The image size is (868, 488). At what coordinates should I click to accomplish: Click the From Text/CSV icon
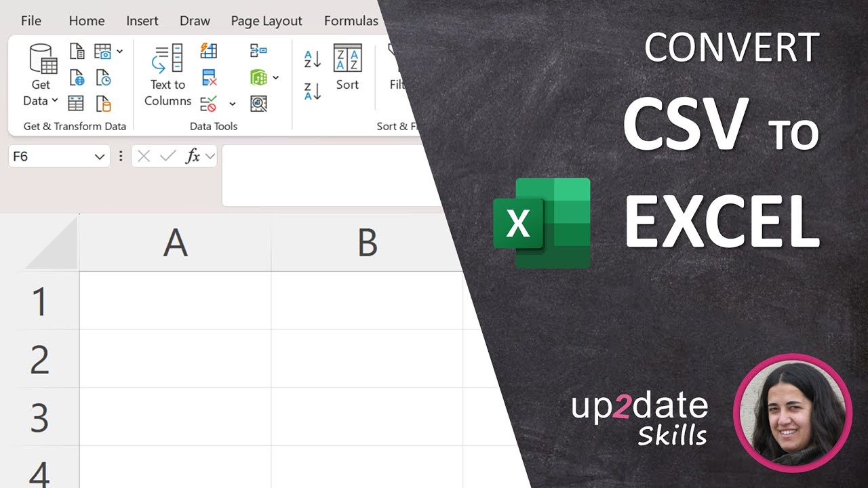(77, 52)
